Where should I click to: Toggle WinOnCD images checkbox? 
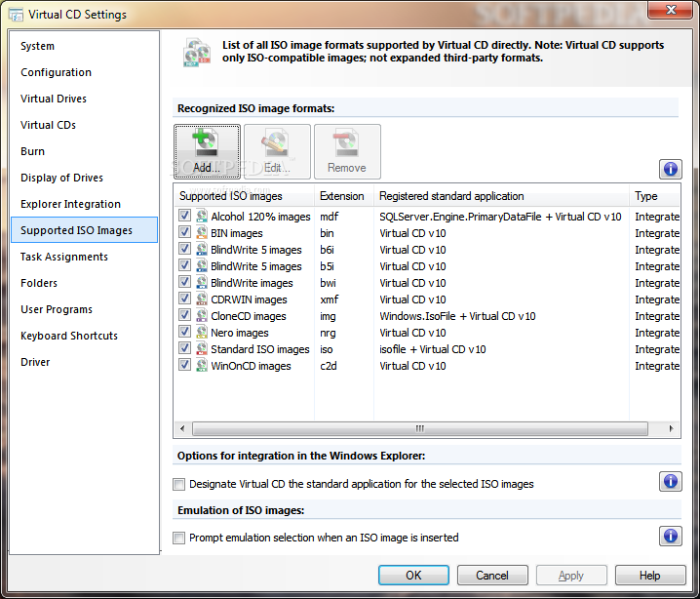[184, 365]
